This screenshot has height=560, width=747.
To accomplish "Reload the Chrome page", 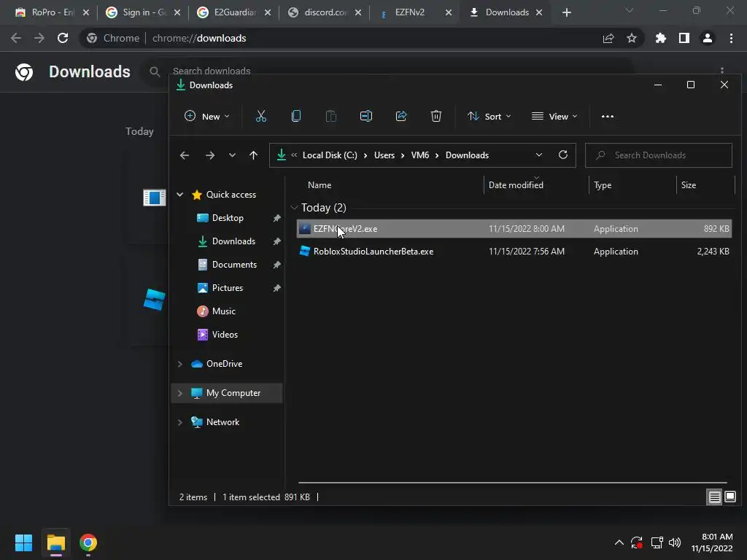I will click(63, 38).
